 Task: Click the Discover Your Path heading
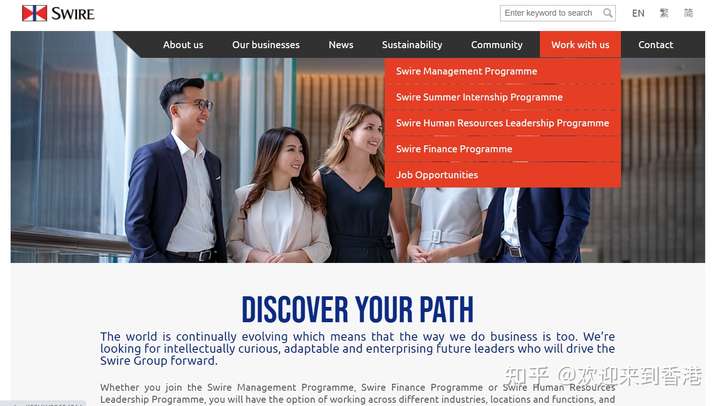click(357, 310)
